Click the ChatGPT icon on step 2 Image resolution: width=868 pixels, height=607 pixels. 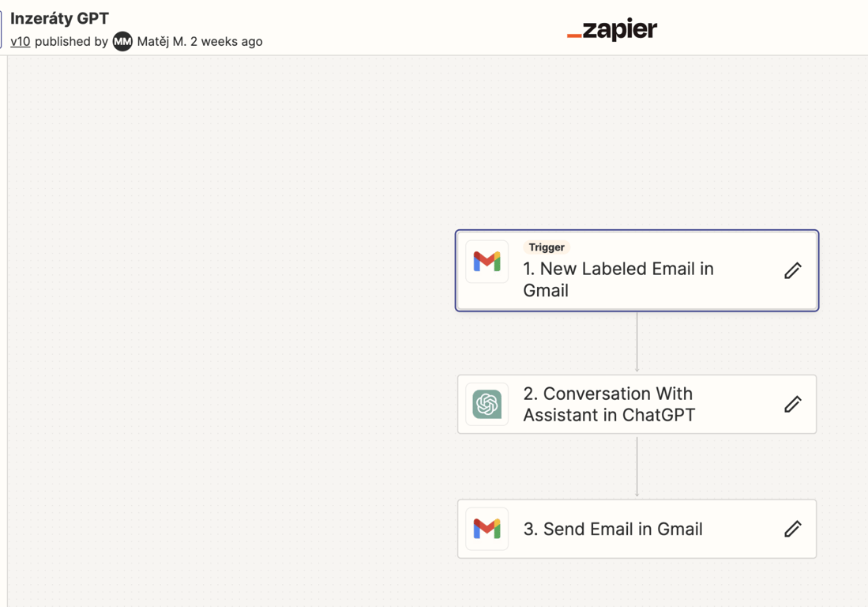point(487,404)
